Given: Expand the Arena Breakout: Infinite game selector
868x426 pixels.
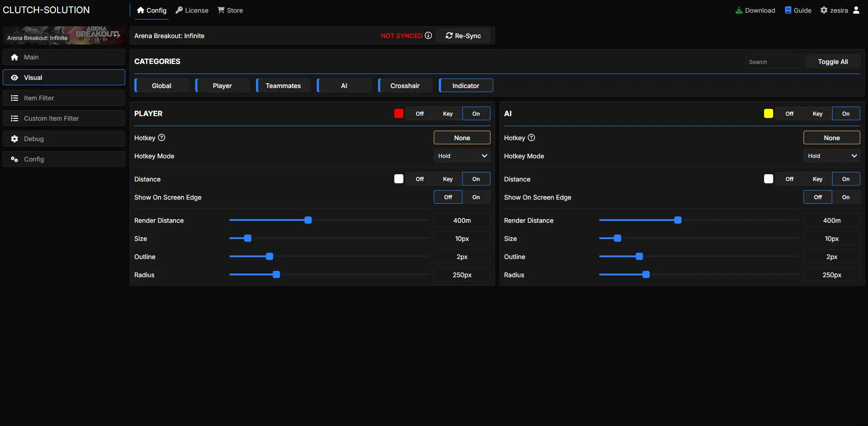Looking at the screenshot, I should pos(64,35).
